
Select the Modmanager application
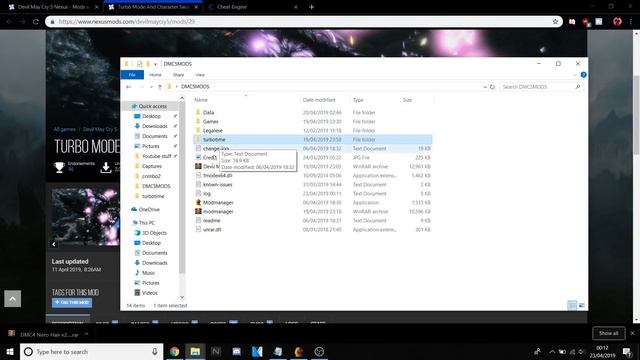click(218, 202)
